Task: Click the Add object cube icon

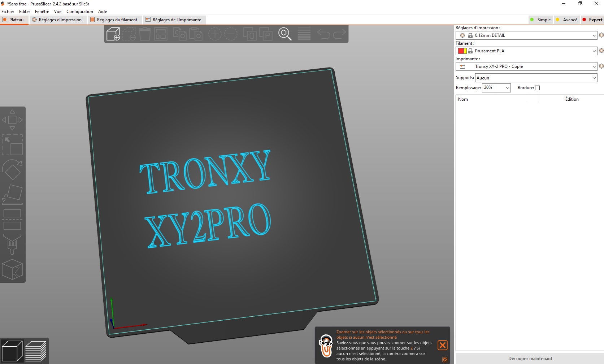Action: coord(113,34)
